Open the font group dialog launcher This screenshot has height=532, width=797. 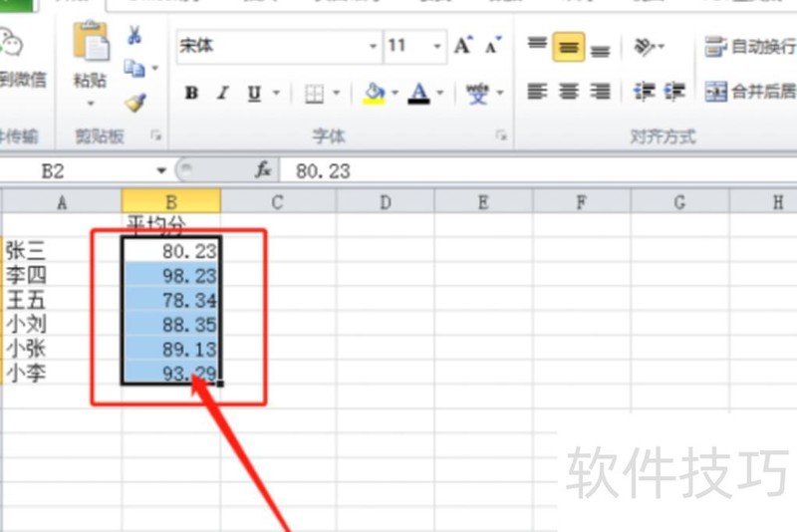click(502, 135)
